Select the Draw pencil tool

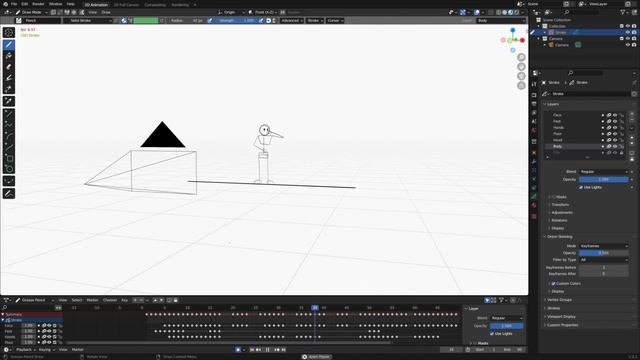click(x=9, y=44)
